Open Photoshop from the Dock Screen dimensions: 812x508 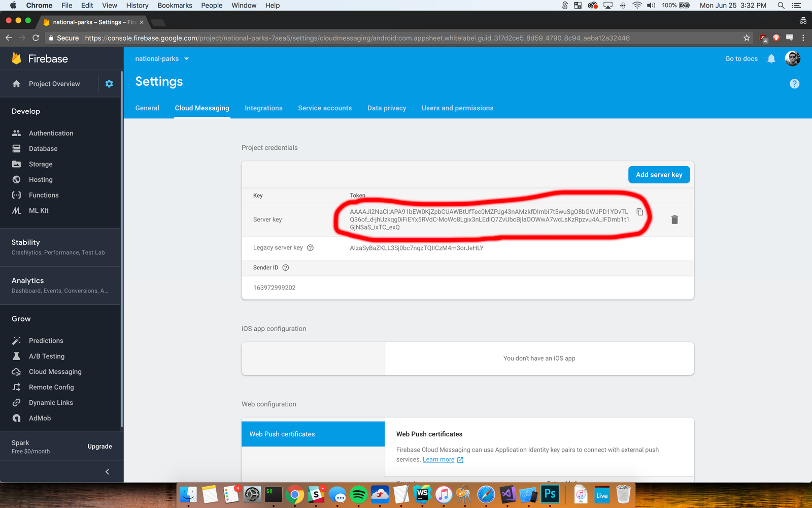point(550,494)
